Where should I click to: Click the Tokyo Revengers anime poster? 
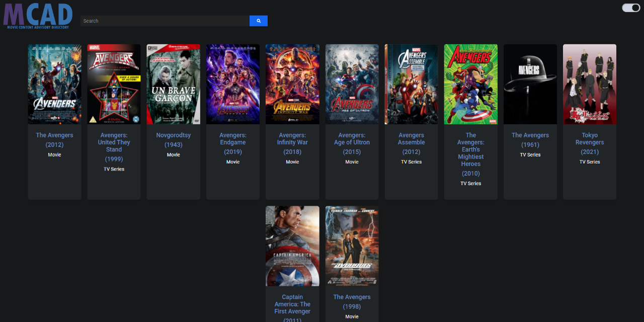point(589,84)
